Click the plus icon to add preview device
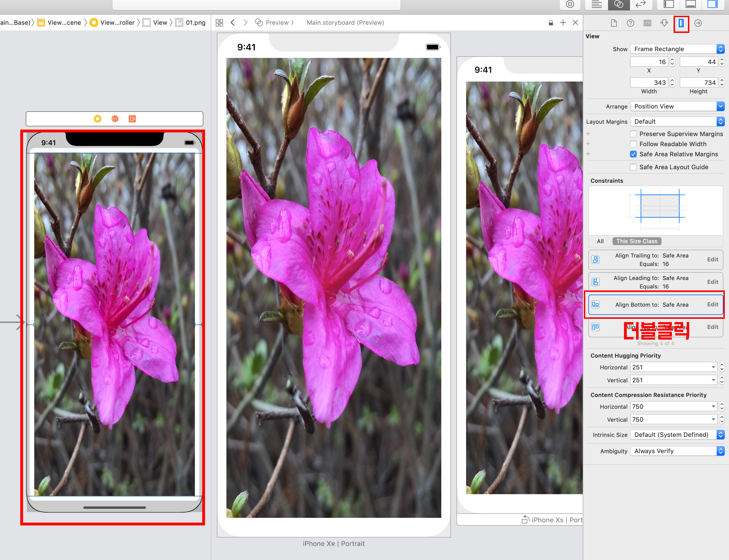The width and height of the screenshot is (729, 560). 563,22
